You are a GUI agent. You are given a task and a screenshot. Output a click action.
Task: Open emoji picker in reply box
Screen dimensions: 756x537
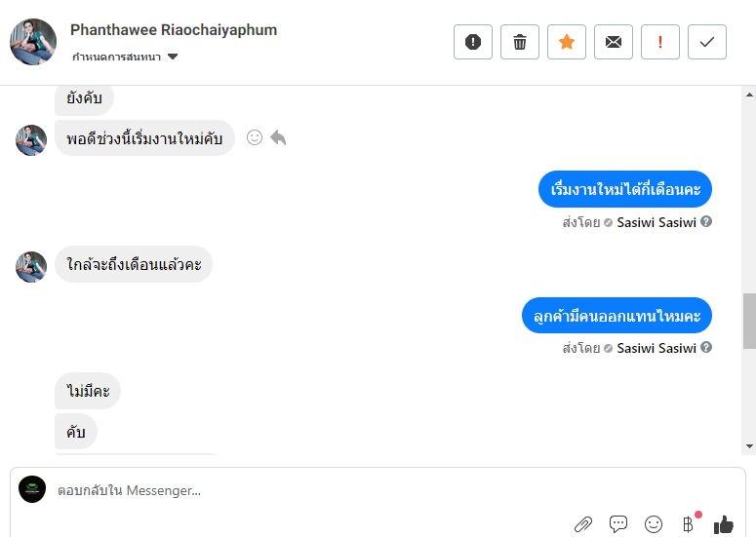point(654,524)
